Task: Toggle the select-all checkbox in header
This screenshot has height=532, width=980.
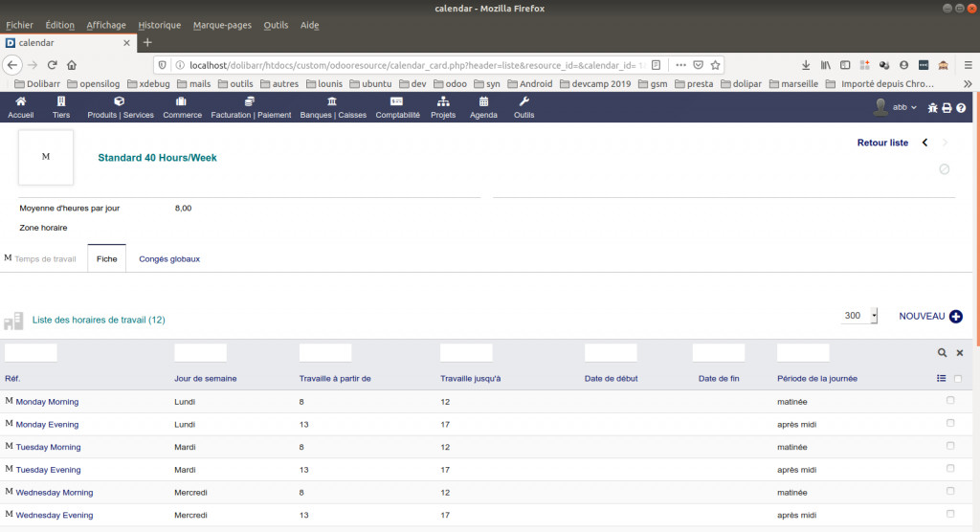Action: (x=958, y=378)
